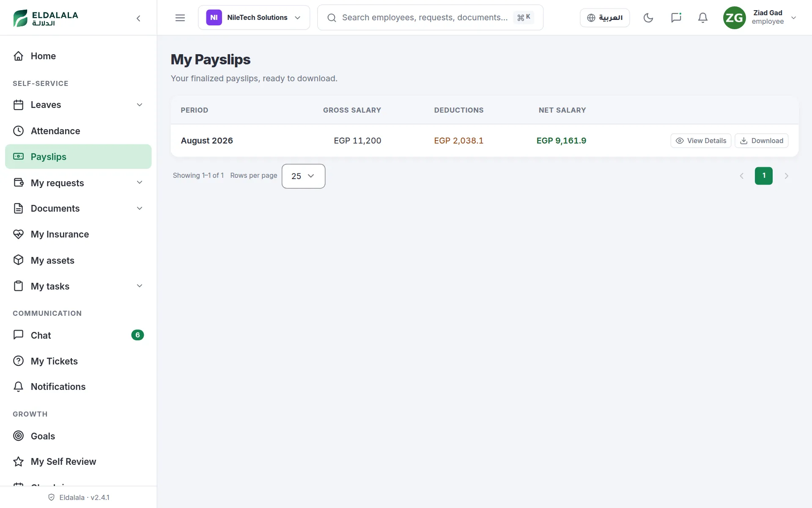Open the NileTech Solutions company dropdown
Viewport: 812px width, 508px height.
254,18
